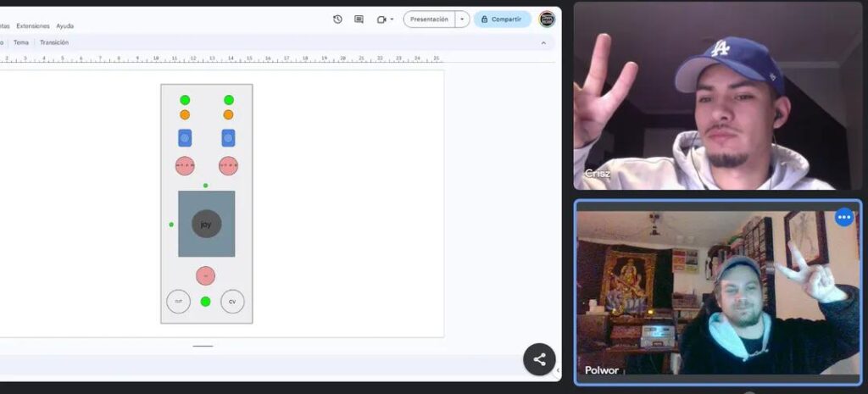Open the Extensiones menu
This screenshot has height=394, width=868.
pos(33,26)
